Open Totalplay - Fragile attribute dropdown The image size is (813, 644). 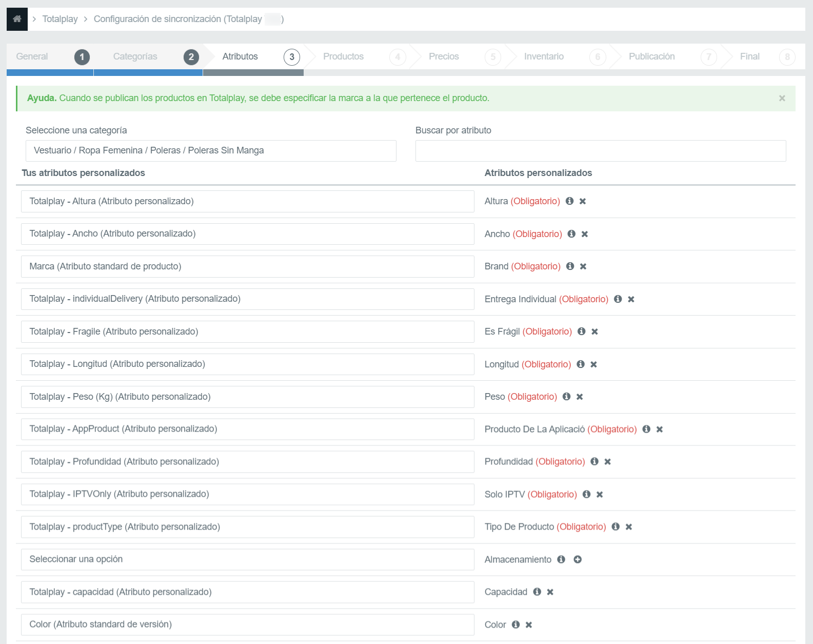tap(248, 331)
